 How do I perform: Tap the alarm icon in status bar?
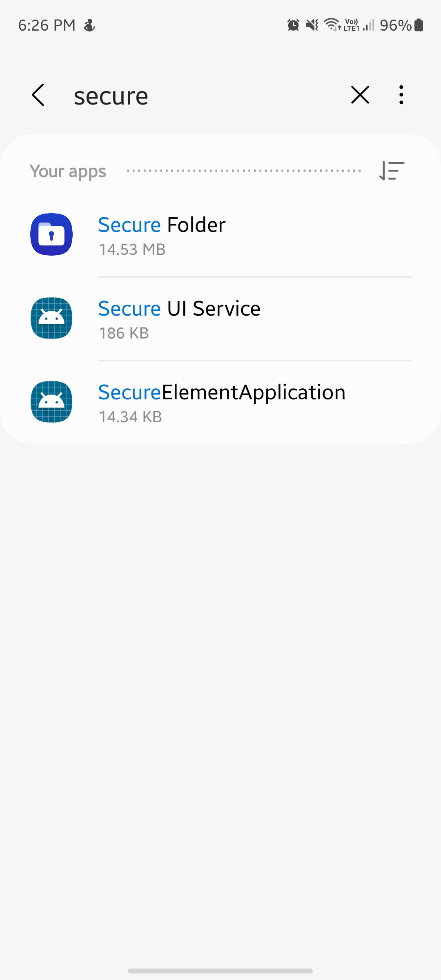point(292,25)
